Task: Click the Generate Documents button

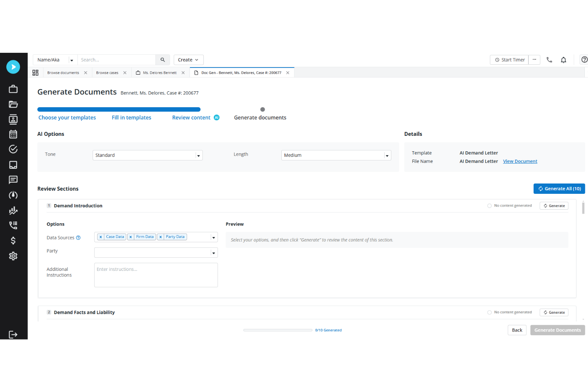Action: coord(557,330)
